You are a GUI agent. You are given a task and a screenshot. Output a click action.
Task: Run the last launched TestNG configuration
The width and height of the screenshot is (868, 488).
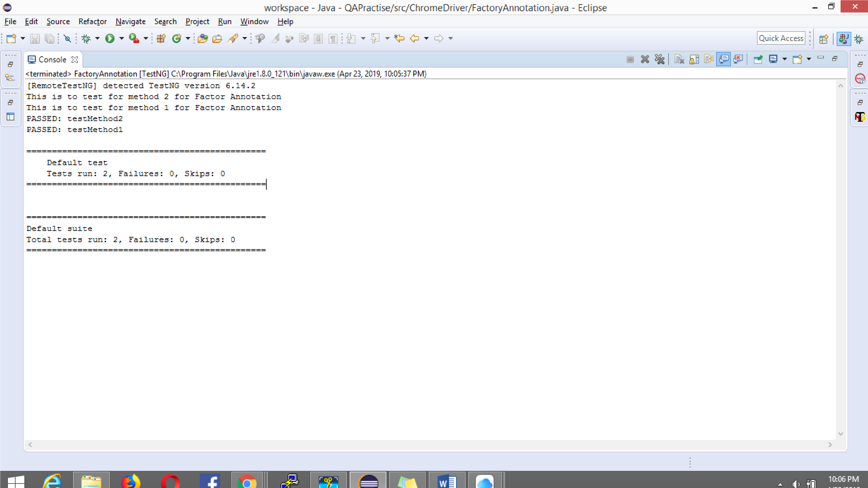(110, 38)
